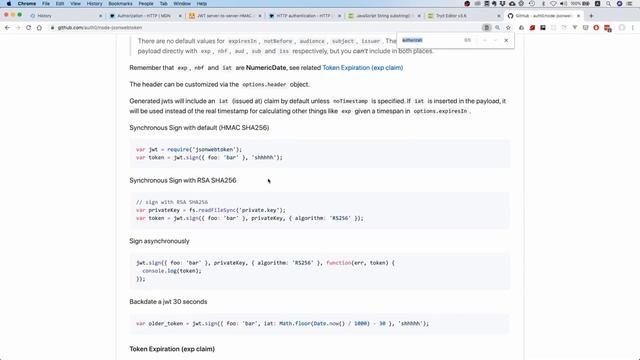Click the require('jsonwebtoken') code line
The image size is (640, 360).
pyautogui.click(x=189, y=149)
